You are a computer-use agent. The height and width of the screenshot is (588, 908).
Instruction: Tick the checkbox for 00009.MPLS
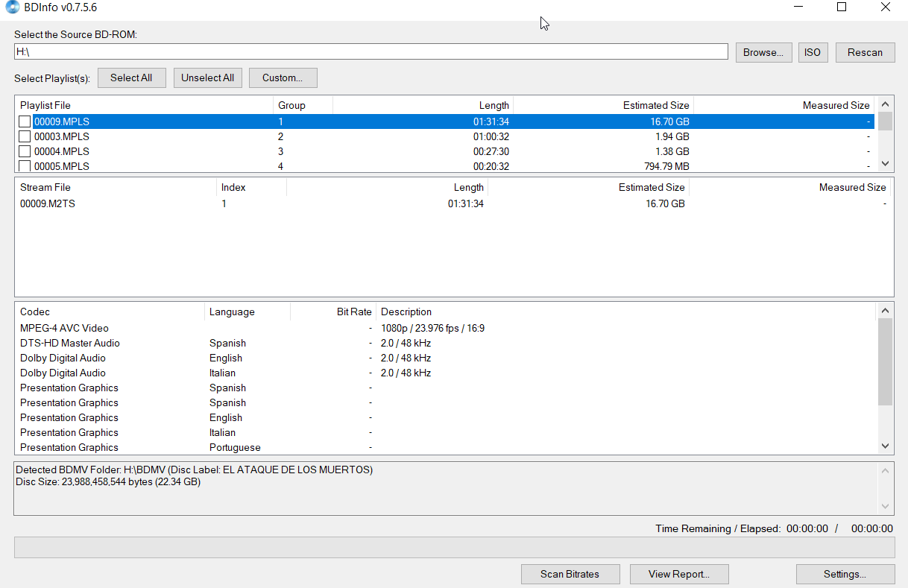tap(25, 121)
